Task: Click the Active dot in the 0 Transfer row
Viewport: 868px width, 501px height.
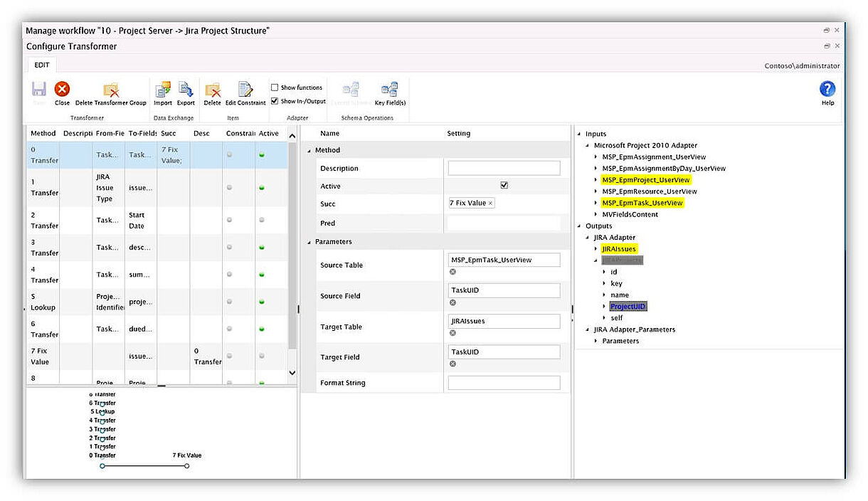Action: [263, 154]
